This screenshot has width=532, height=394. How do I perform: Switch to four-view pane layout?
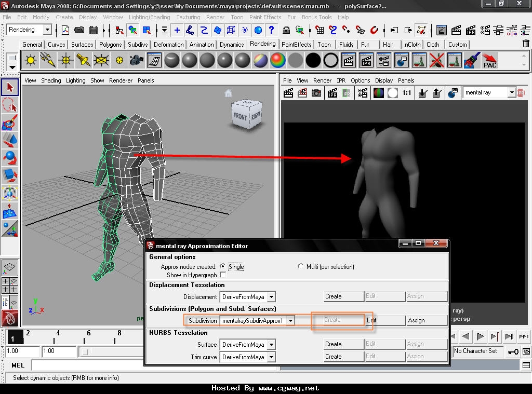pos(10,285)
